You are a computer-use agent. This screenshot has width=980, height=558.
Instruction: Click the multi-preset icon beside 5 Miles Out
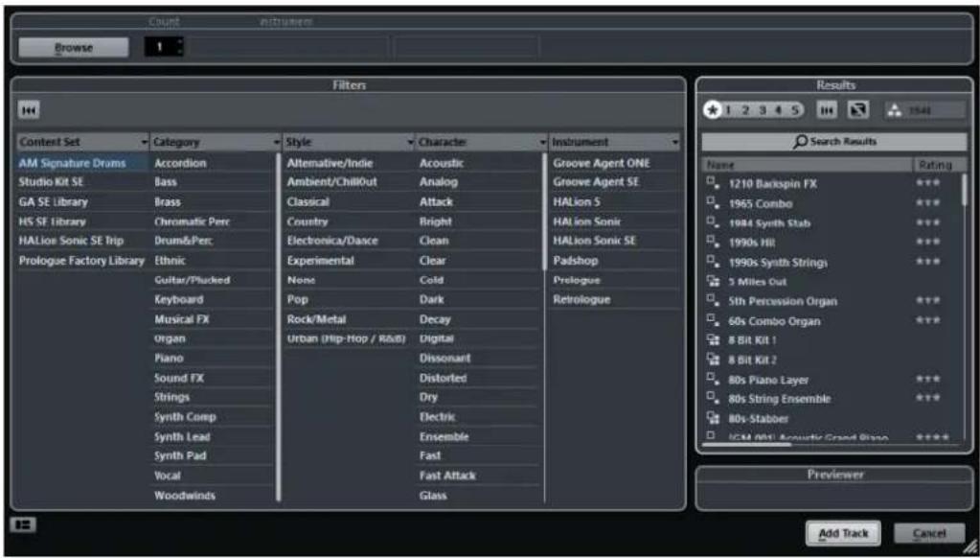[x=713, y=281]
